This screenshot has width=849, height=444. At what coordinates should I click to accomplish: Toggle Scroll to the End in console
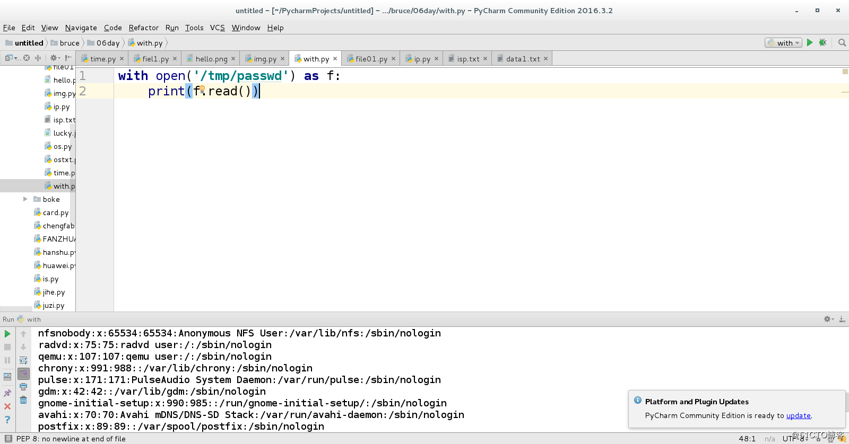(x=23, y=374)
